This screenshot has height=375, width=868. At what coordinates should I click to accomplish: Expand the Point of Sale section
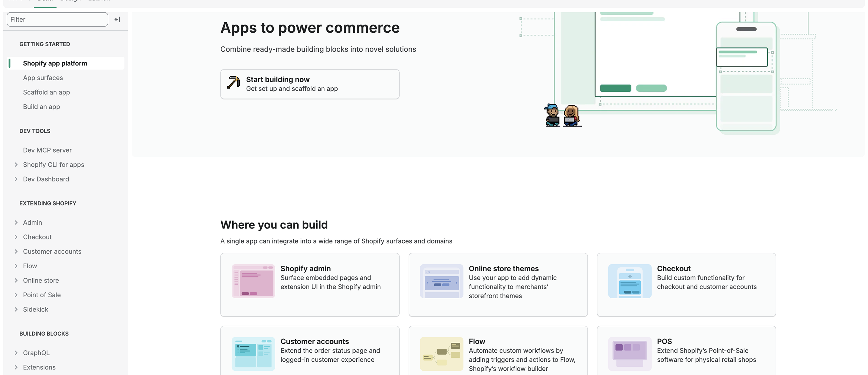click(x=16, y=295)
